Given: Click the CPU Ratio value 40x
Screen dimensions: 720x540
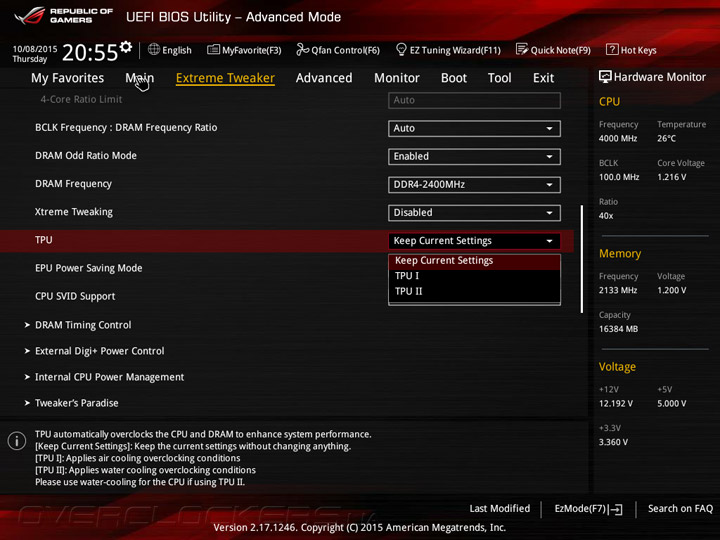Looking at the screenshot, I should pyautogui.click(x=606, y=216).
